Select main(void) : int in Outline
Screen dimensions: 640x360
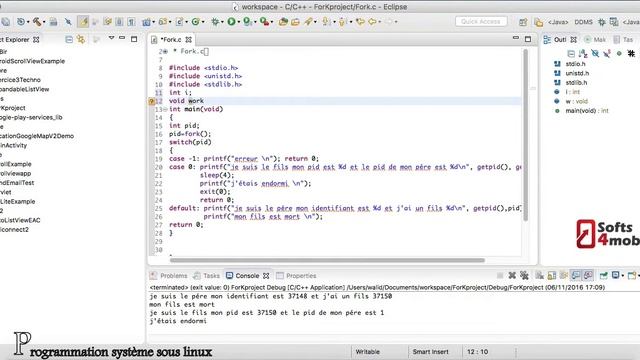coord(587,111)
